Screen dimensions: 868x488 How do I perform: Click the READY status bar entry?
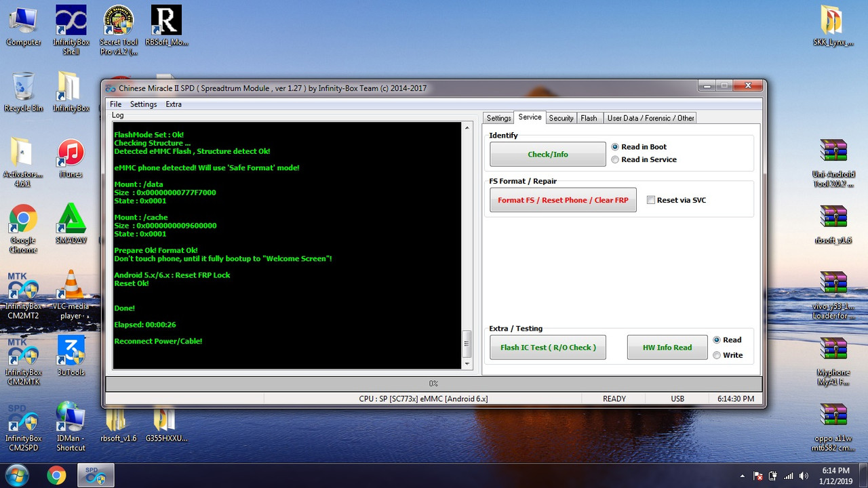tap(614, 399)
